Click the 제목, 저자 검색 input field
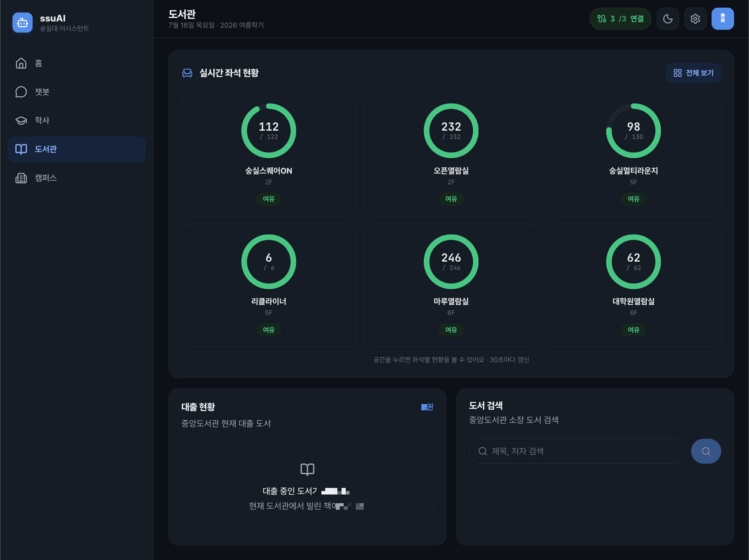This screenshot has height=560, width=749. (577, 451)
